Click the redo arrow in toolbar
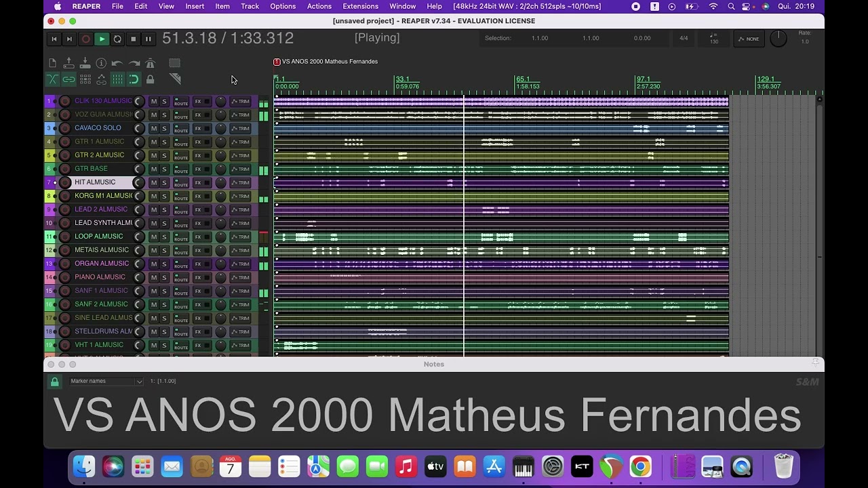Screen dimensions: 868x488 (134, 63)
